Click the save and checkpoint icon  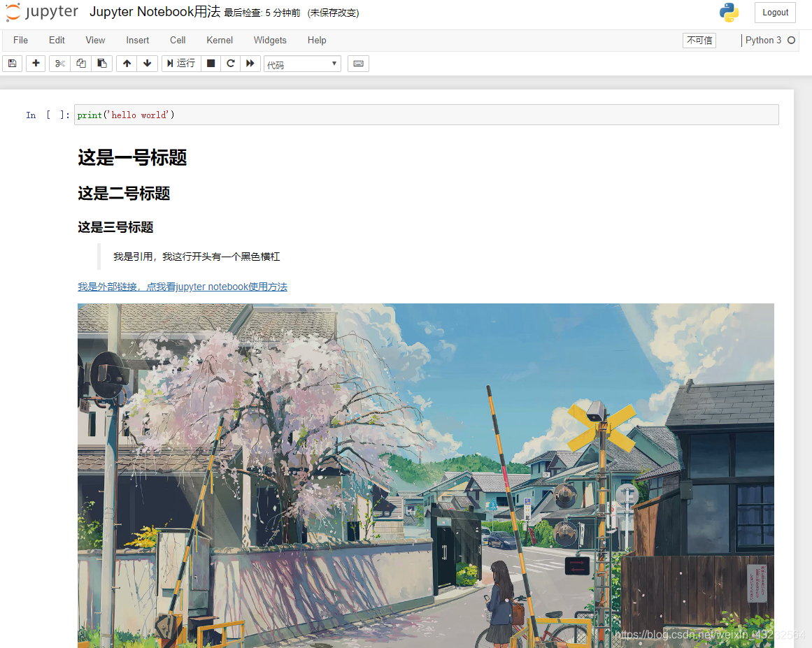[13, 64]
